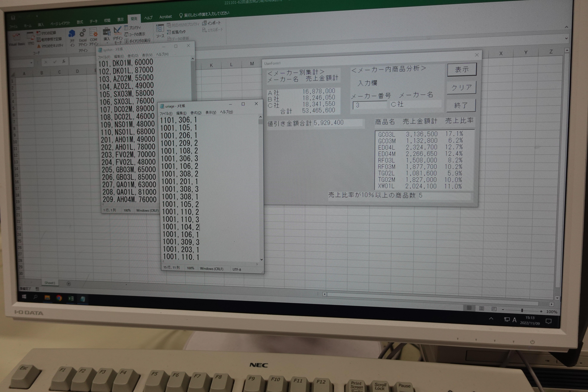Image resolution: width=588 pixels, height=392 pixels.
Task: Open the データ (Data) ribbon tab
Action: (93, 21)
